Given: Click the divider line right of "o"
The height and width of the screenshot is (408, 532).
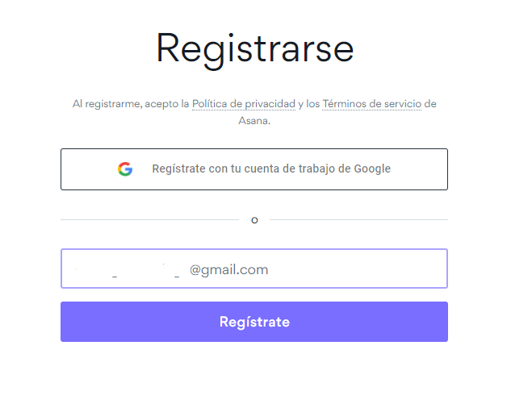Looking at the screenshot, I should pos(358,219).
